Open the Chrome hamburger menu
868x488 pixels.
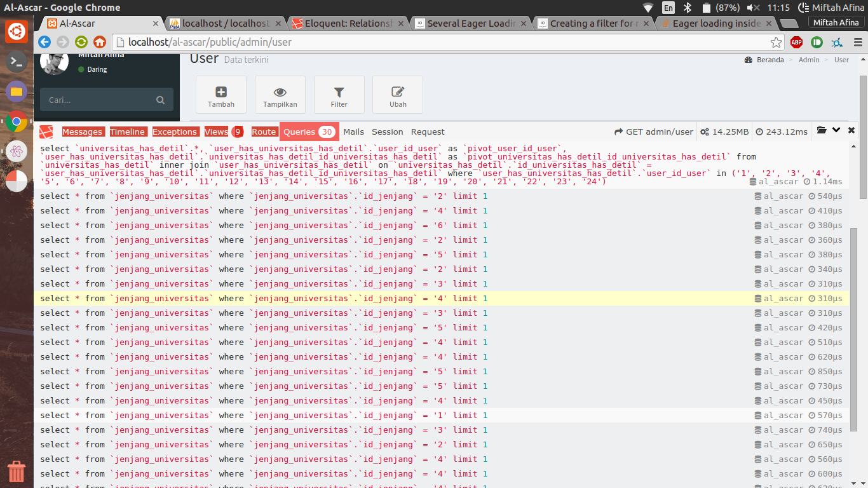point(857,43)
